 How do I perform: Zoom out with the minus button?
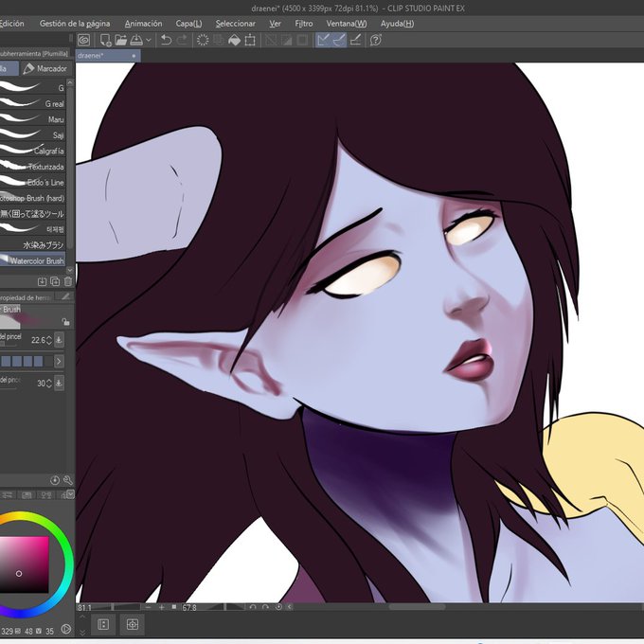tap(149, 607)
